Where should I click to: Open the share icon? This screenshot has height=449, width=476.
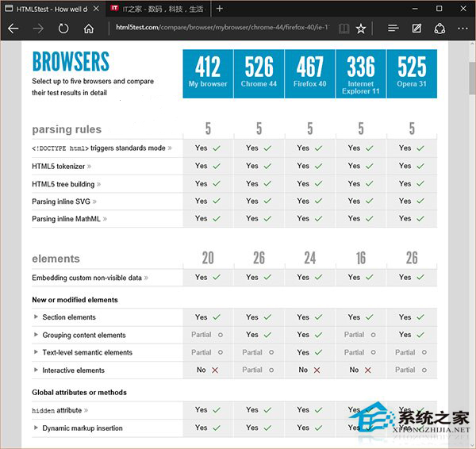pos(440,29)
